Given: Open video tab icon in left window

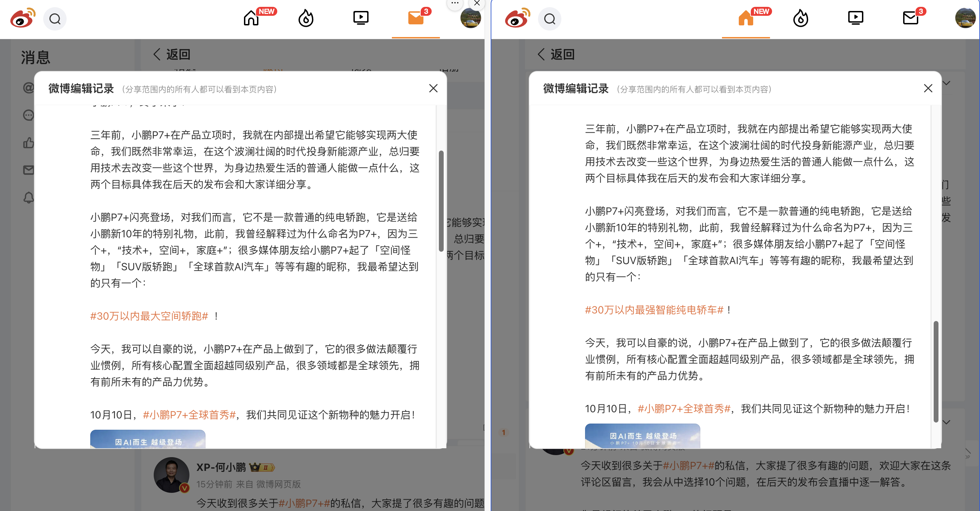Looking at the screenshot, I should click(x=361, y=18).
